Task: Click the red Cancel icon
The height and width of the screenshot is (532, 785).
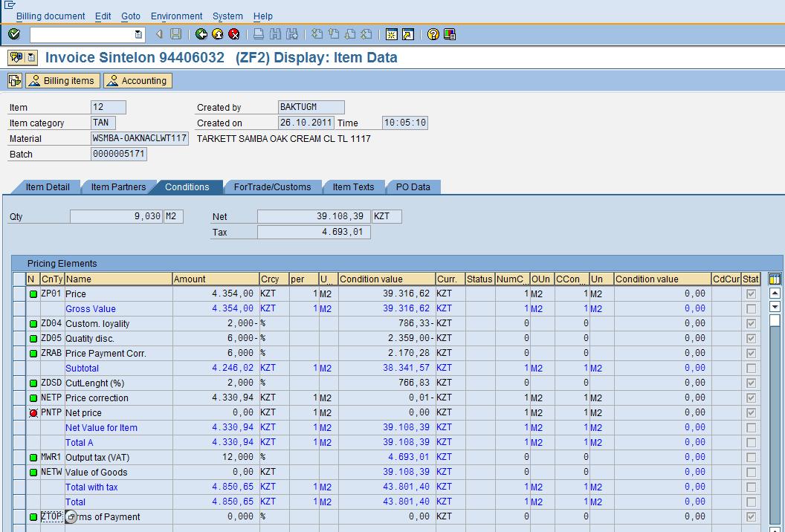Action: click(234, 34)
